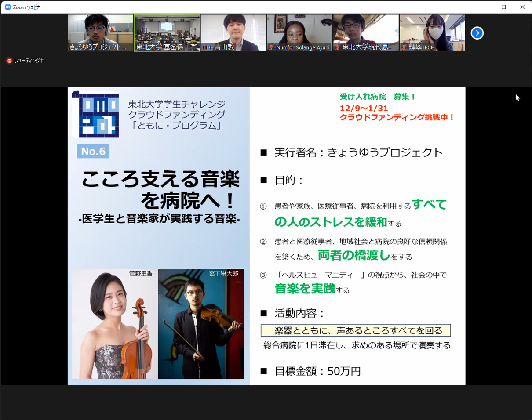Viewport: 532px width, 420px height.
Task: Click green 受け入れ病院 募集！ text
Action: coord(378,97)
